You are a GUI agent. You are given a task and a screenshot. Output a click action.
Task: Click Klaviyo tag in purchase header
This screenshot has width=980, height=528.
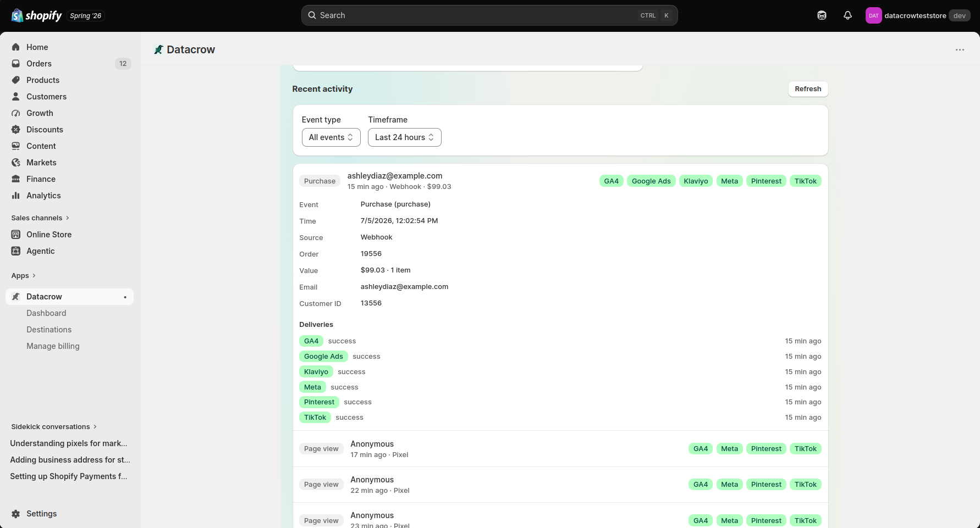pyautogui.click(x=696, y=181)
